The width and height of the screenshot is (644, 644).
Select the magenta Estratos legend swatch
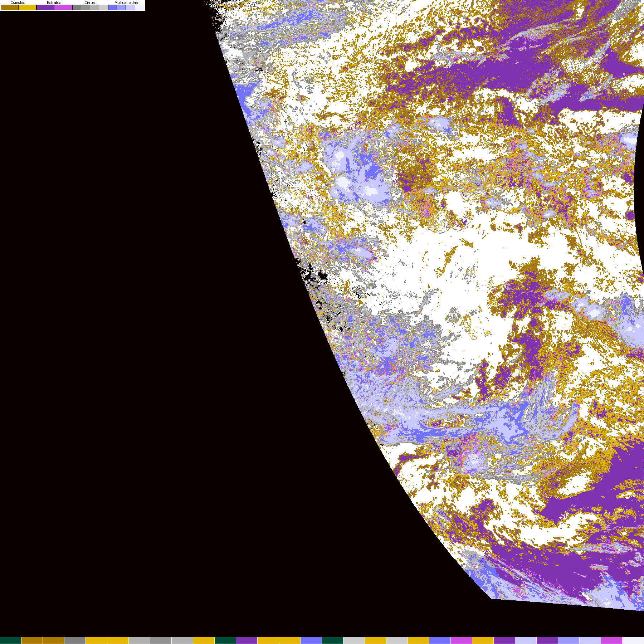63,7
